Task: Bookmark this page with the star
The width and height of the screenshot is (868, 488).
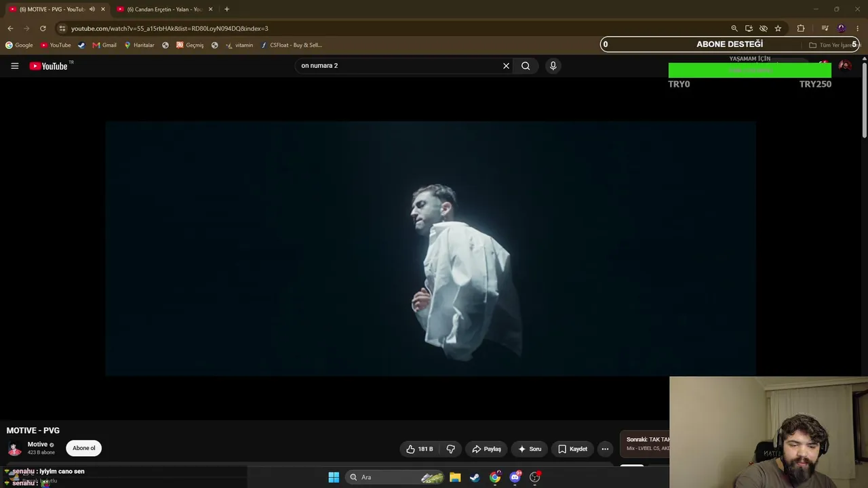Action: (778, 28)
